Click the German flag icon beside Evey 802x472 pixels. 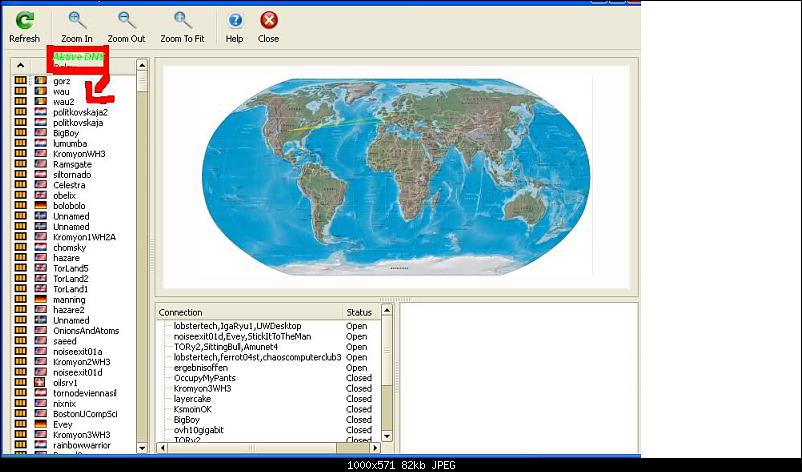(40, 424)
